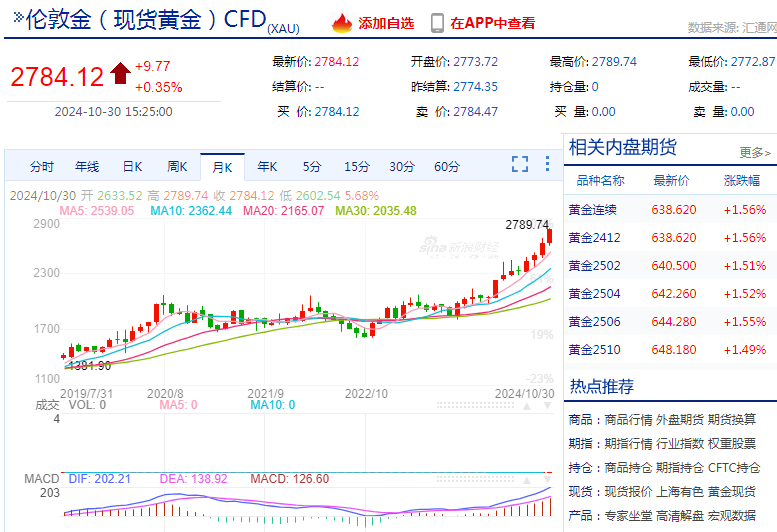Viewport: 777px width, 532px height.
Task: Open CFTC持仓 link
Action: click(x=734, y=468)
